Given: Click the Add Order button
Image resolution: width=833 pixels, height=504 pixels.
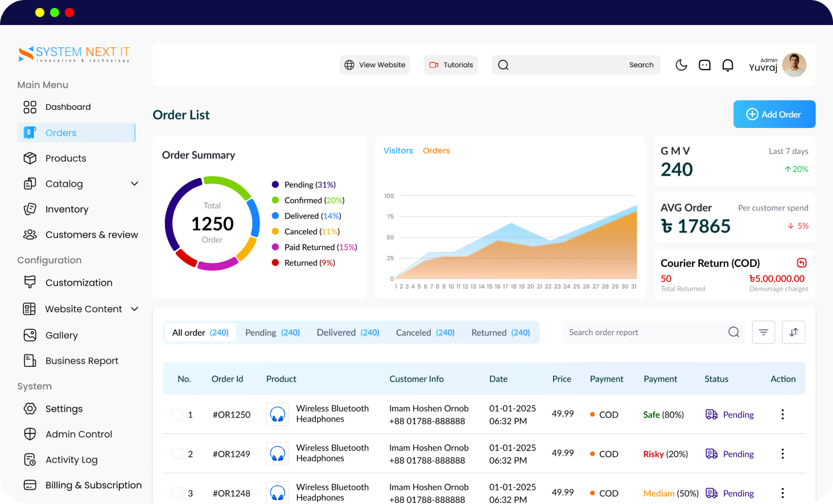Looking at the screenshot, I should pos(774,114).
